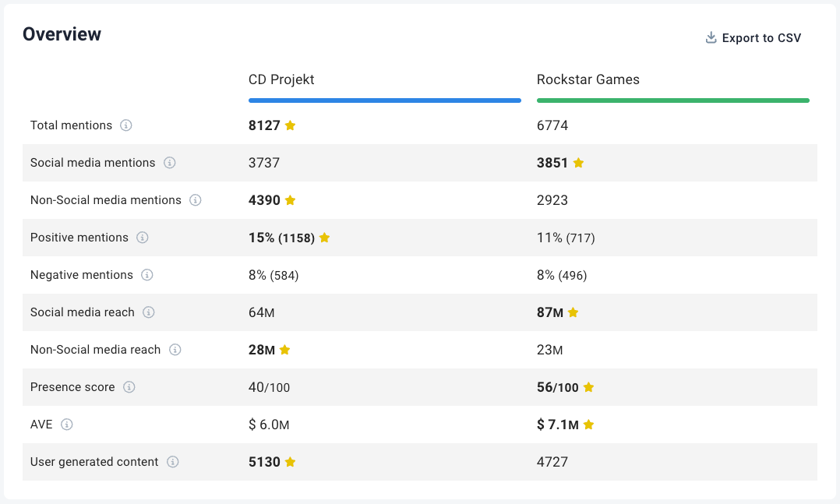The height and width of the screenshot is (504, 840).
Task: Click star beside CD Projekt total mentions 8127
Action: click(x=291, y=125)
